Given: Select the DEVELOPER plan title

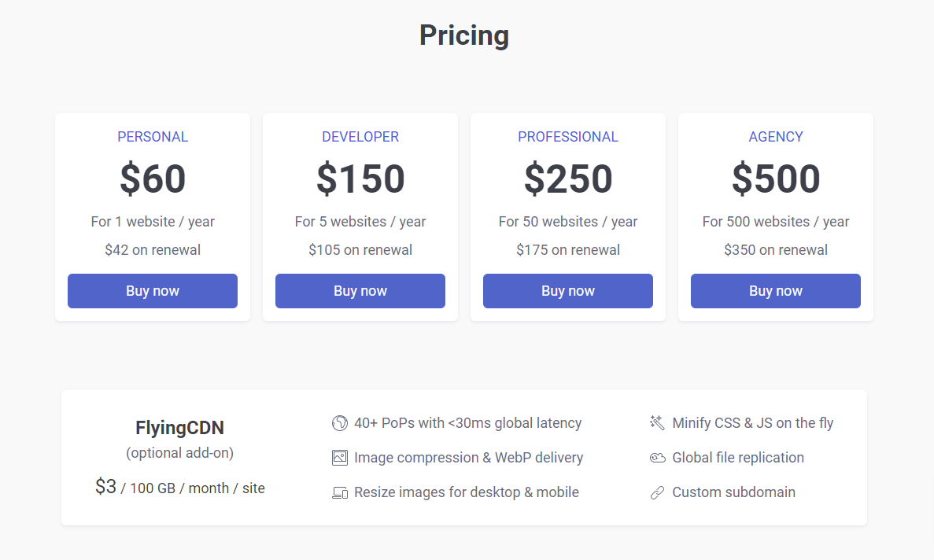Looking at the screenshot, I should (x=360, y=137).
